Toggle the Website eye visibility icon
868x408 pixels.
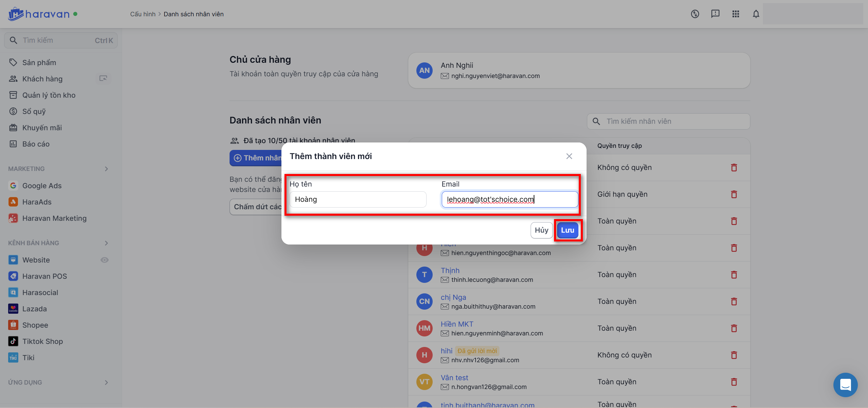click(104, 260)
